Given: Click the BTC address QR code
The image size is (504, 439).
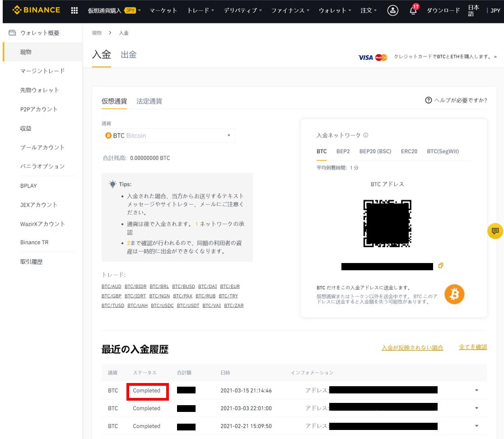Looking at the screenshot, I should coord(387,223).
